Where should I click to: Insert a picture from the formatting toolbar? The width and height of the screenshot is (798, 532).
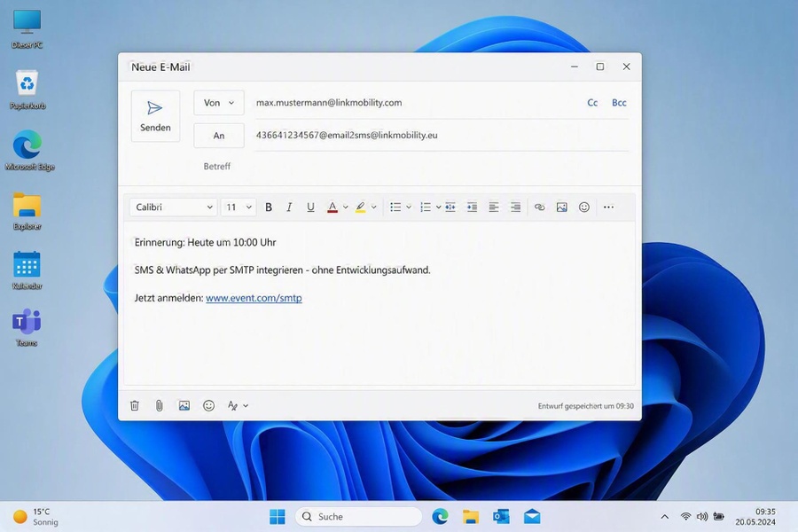[x=562, y=207]
